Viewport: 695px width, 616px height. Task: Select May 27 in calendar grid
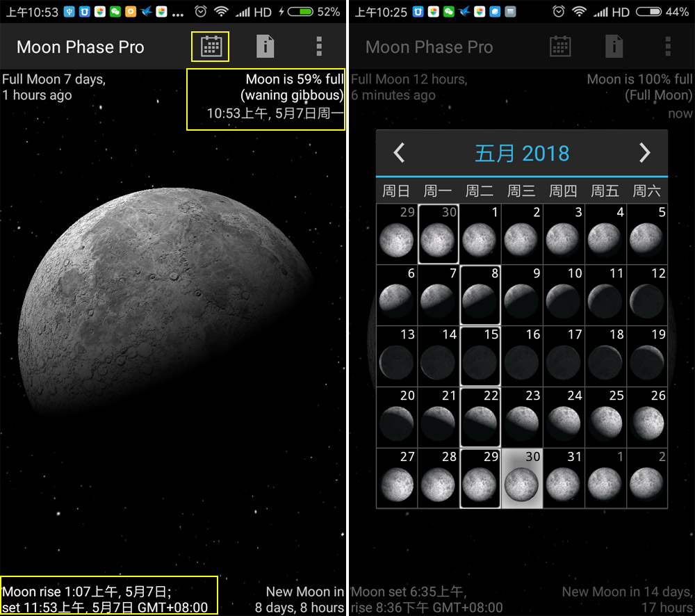click(397, 478)
